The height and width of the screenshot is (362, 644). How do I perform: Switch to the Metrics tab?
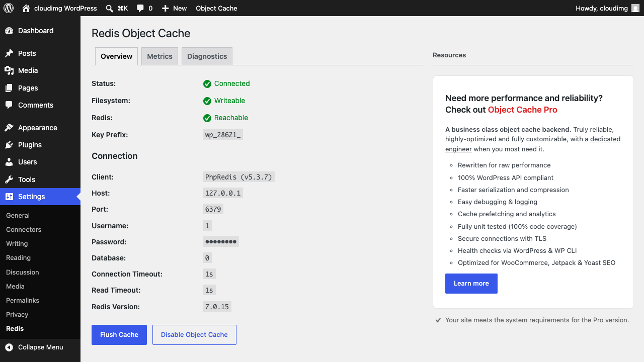click(x=160, y=56)
